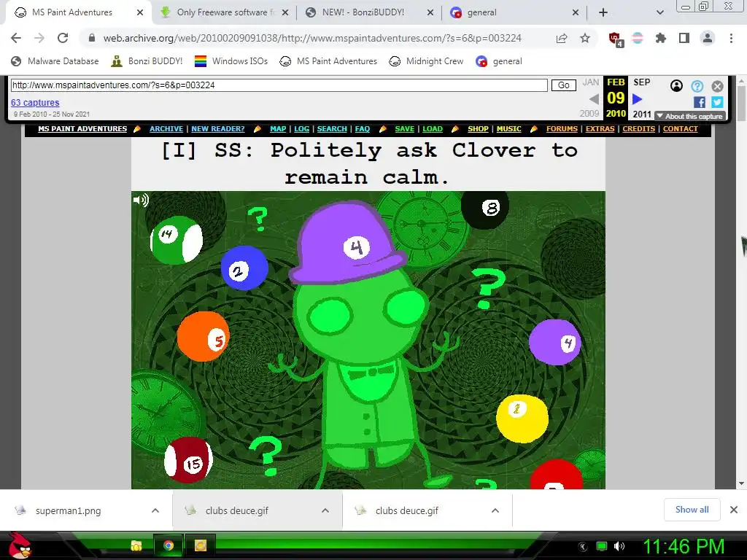Close the downloads bar
The width and height of the screenshot is (747, 560).
[734, 510]
